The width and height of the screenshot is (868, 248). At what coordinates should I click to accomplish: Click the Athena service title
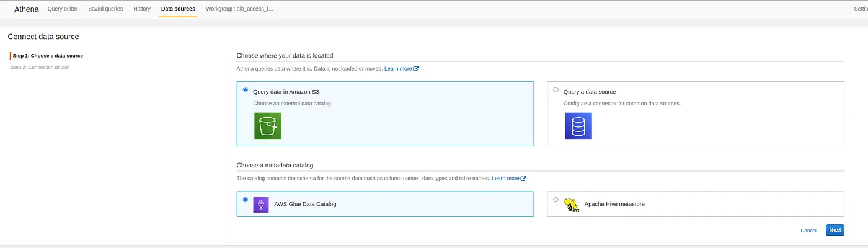coord(27,9)
